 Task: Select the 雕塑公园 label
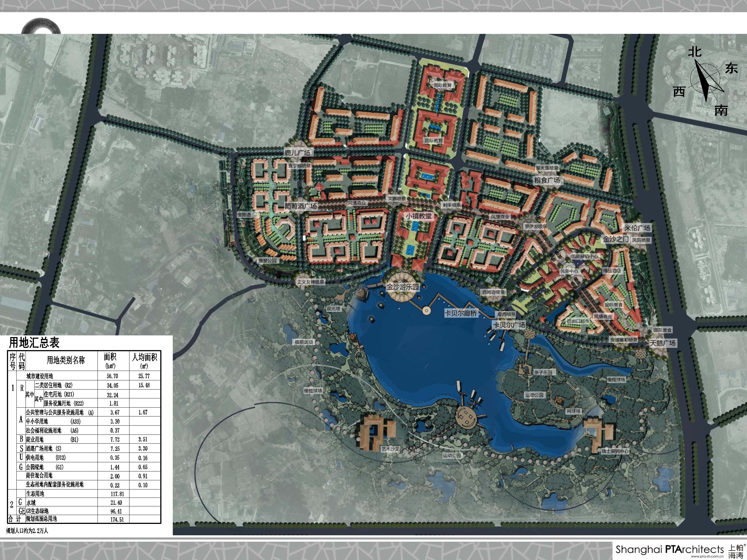[268, 261]
